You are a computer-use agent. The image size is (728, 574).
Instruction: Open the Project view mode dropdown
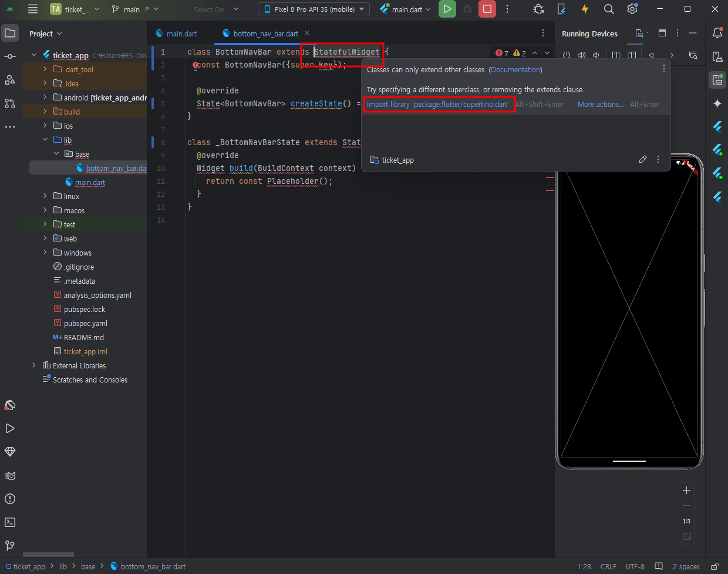46,33
